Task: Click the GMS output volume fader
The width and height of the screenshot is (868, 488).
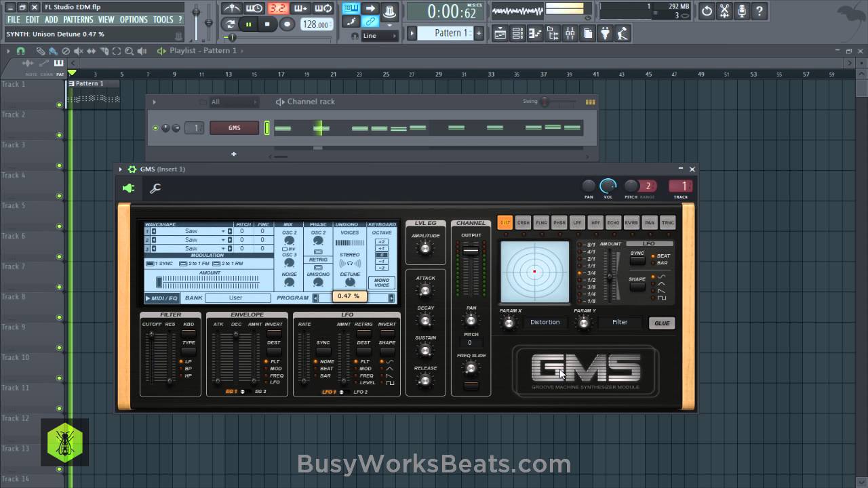Action: [x=471, y=251]
